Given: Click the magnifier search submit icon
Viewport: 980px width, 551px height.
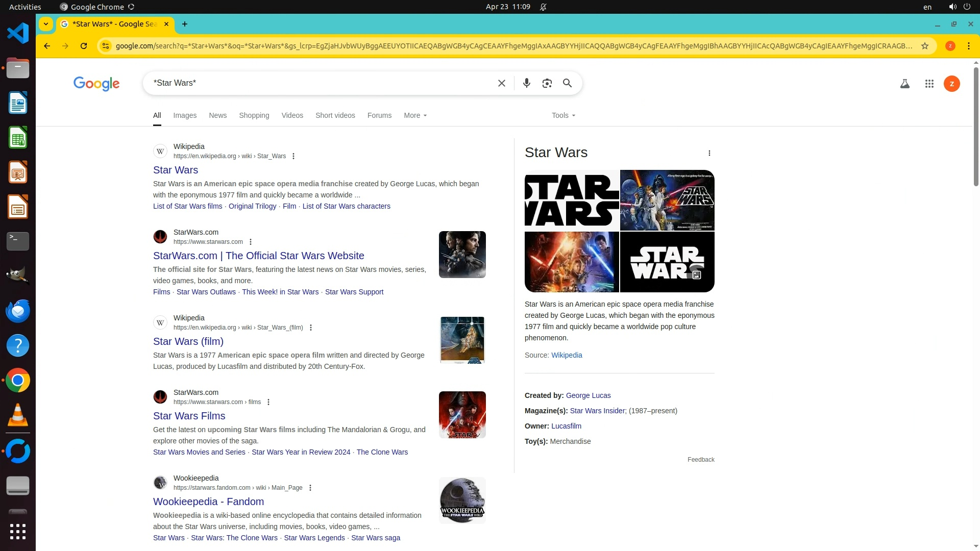Looking at the screenshot, I should click(567, 83).
